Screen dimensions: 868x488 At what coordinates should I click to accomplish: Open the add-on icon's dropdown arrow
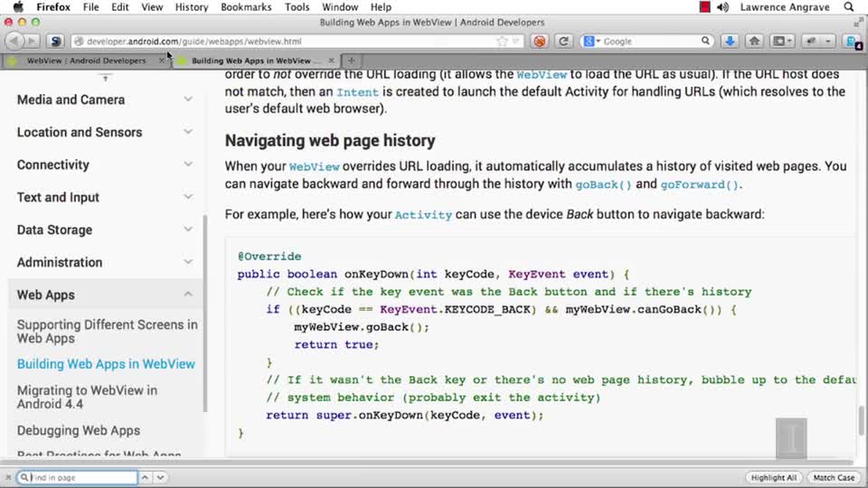[827, 41]
